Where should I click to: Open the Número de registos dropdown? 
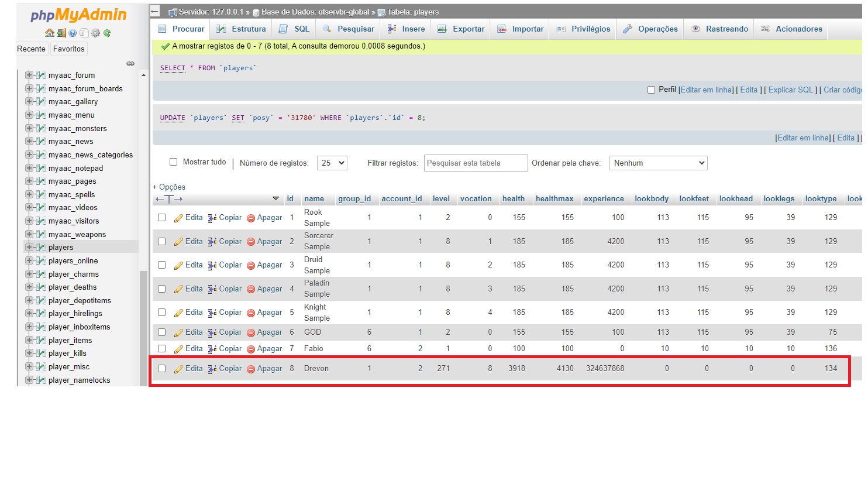pyautogui.click(x=332, y=163)
